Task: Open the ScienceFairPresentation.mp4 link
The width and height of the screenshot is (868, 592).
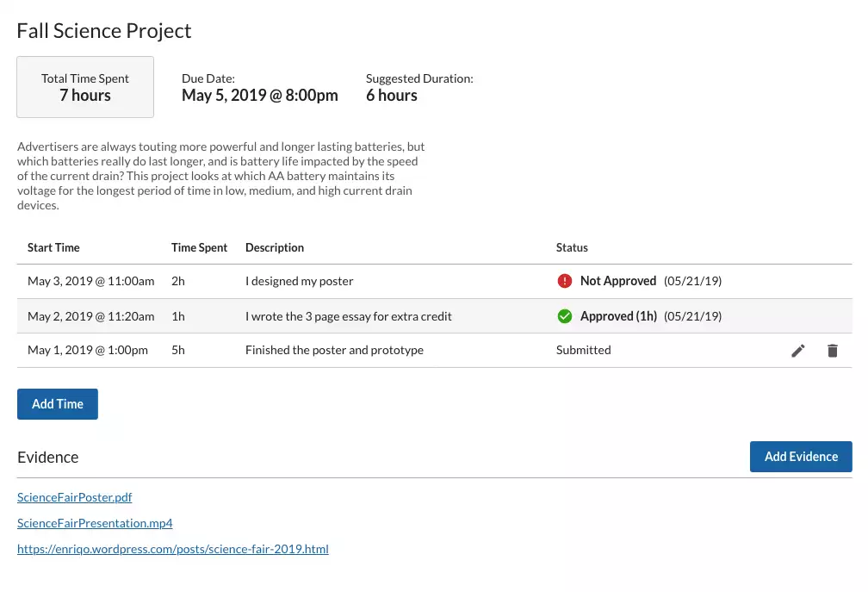Action: tap(95, 523)
